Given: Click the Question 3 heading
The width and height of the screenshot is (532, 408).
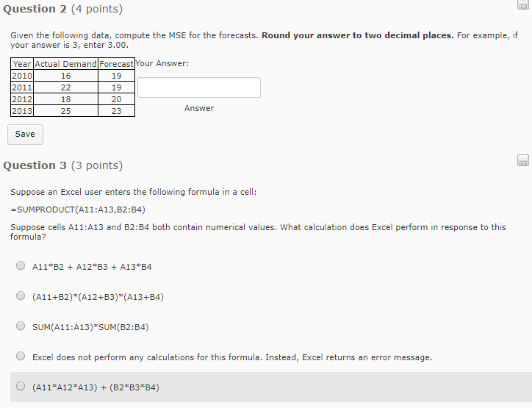Looking at the screenshot, I should click(x=62, y=165).
